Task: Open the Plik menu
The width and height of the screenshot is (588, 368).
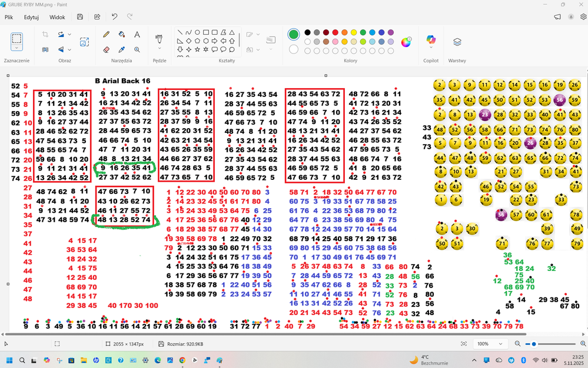Action: pos(9,17)
